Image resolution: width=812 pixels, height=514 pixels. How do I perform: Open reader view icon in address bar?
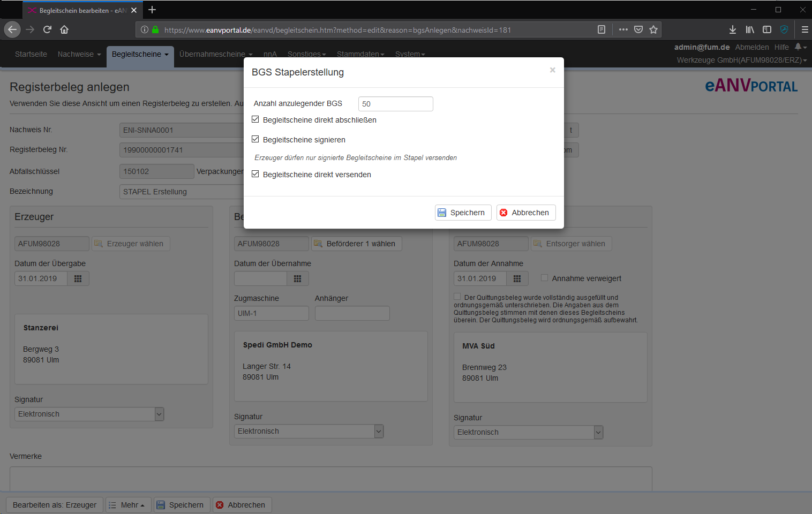(602, 29)
